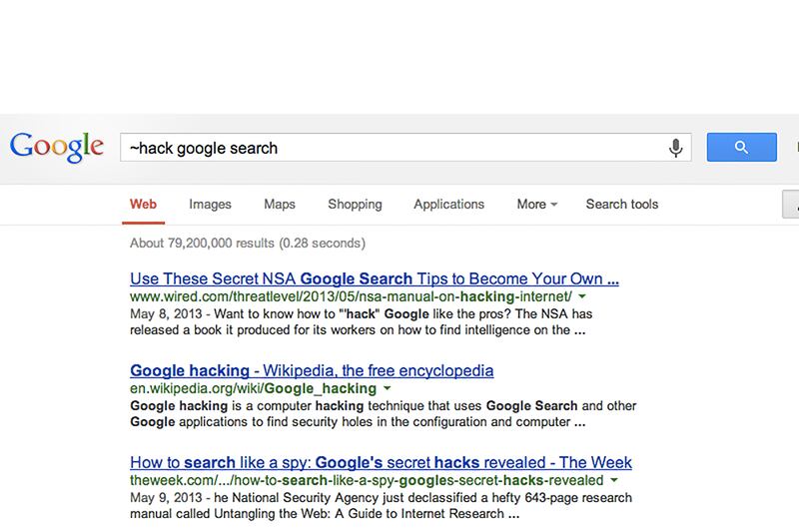Switch to the Images tab

(x=210, y=205)
